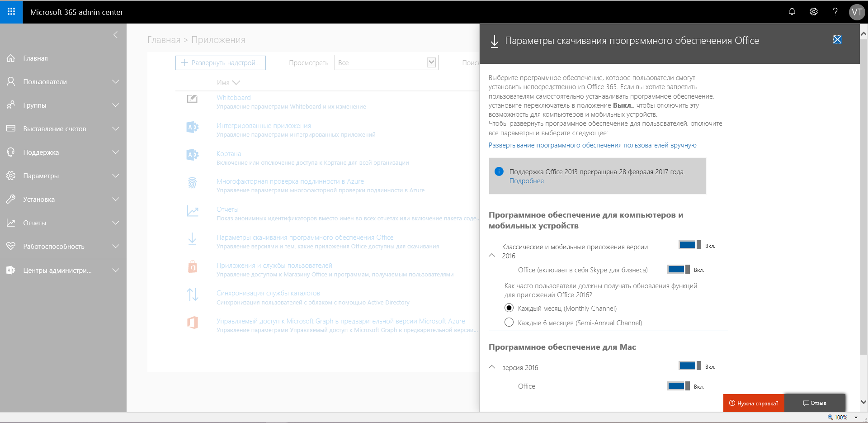Click the Интегрированные приложения row icon

(x=193, y=127)
